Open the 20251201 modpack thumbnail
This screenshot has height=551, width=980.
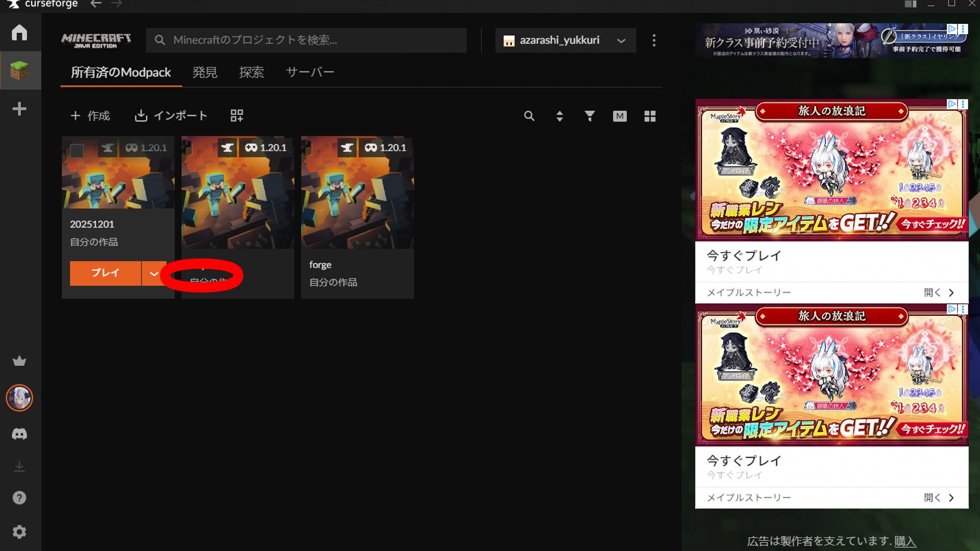point(118,172)
